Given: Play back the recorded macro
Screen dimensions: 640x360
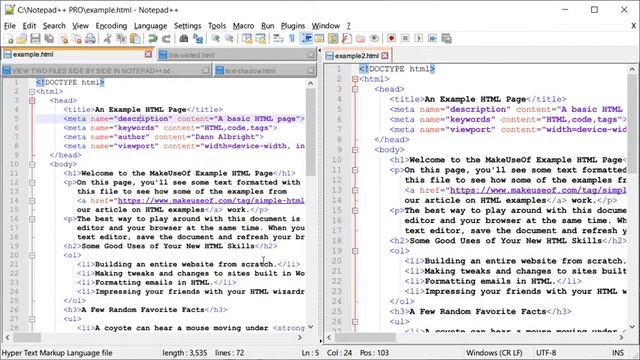Looking at the screenshot, I should click(419, 39).
